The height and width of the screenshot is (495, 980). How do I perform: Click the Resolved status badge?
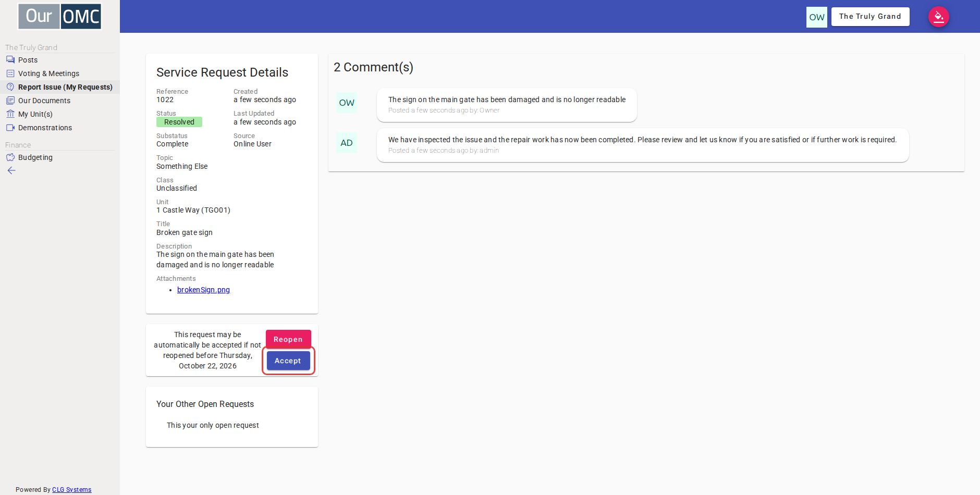coord(179,122)
